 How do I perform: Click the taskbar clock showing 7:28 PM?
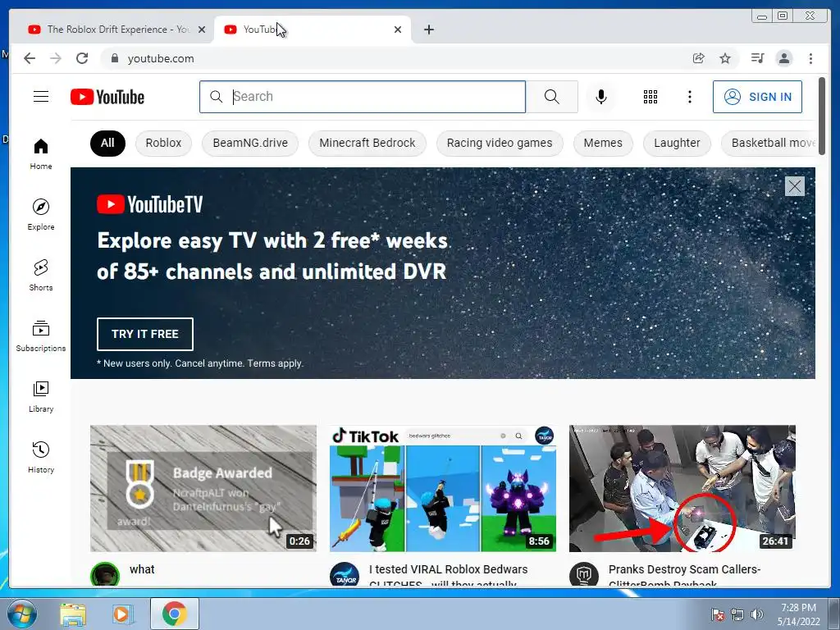[798, 614]
